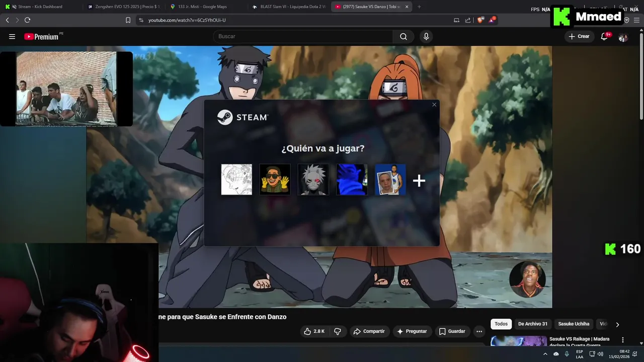This screenshot has height=362, width=644.
Task: Open the YouTube hamburger guide menu
Action: pyautogui.click(x=12, y=36)
